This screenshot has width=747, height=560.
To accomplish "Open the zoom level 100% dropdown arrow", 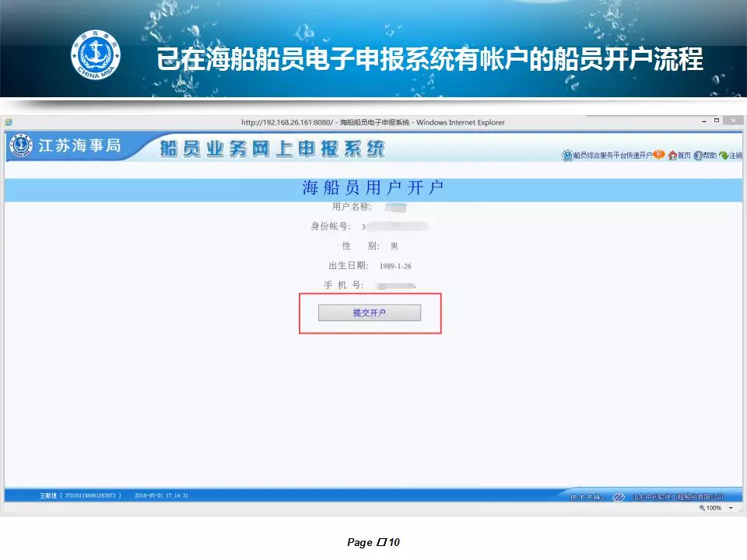I will click(x=731, y=508).
